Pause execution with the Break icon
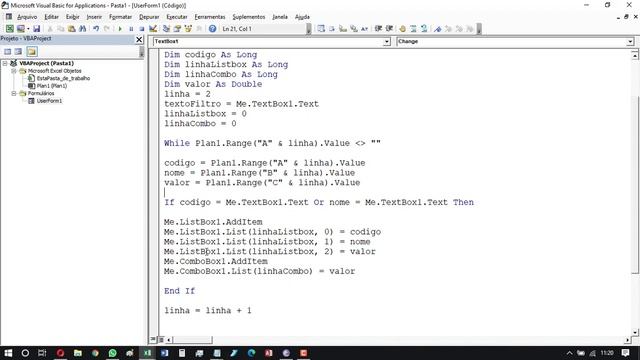640x360 pixels. (131, 29)
